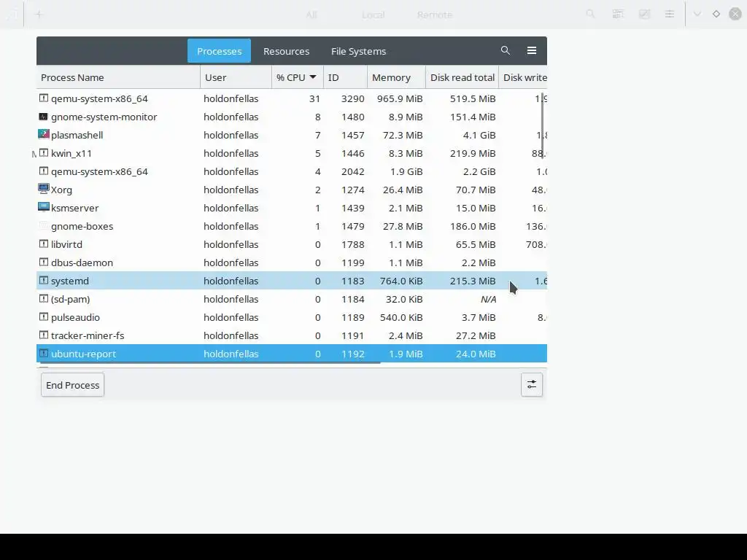Toggle sort order on % CPU column

[x=298, y=77]
